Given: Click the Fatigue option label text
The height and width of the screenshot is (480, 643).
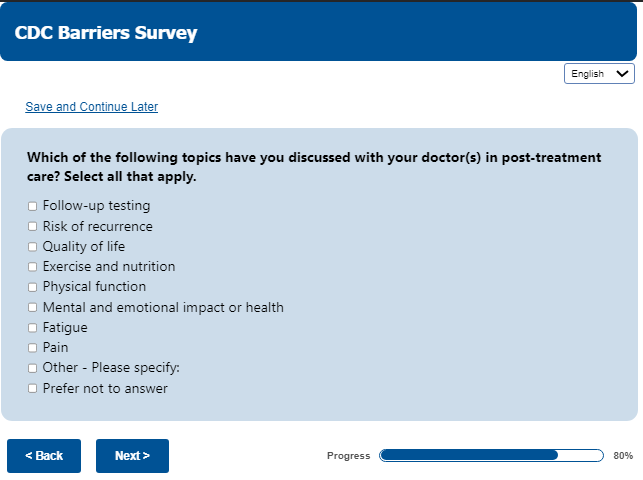Looking at the screenshot, I should coord(65,327).
